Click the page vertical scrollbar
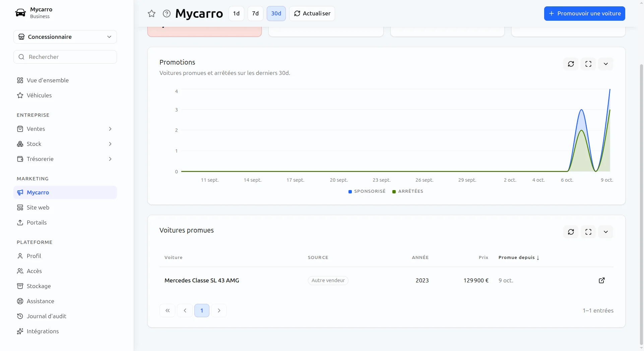This screenshot has width=644, height=351. [641, 204]
